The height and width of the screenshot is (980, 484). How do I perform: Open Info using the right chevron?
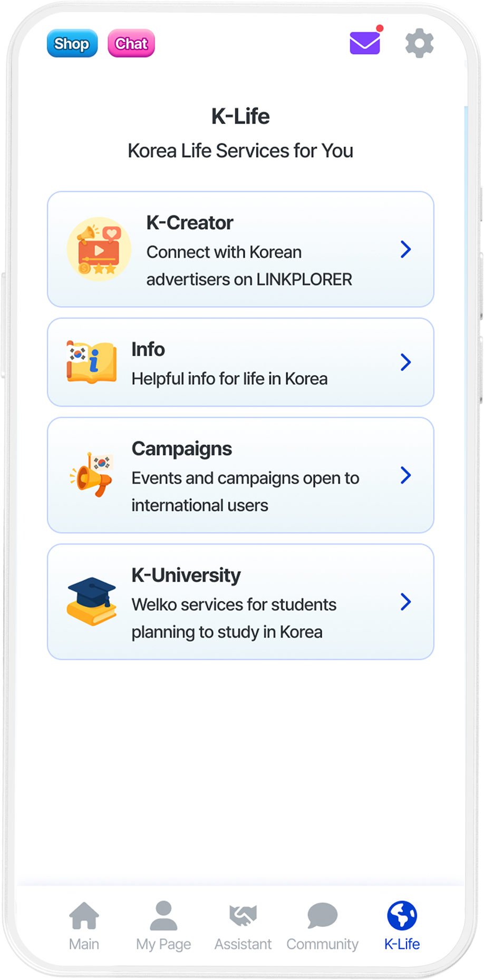[x=405, y=362]
